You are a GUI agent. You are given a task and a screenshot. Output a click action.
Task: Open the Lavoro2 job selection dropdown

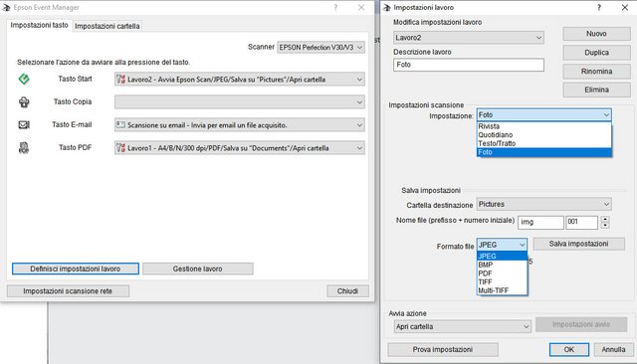[x=469, y=38]
